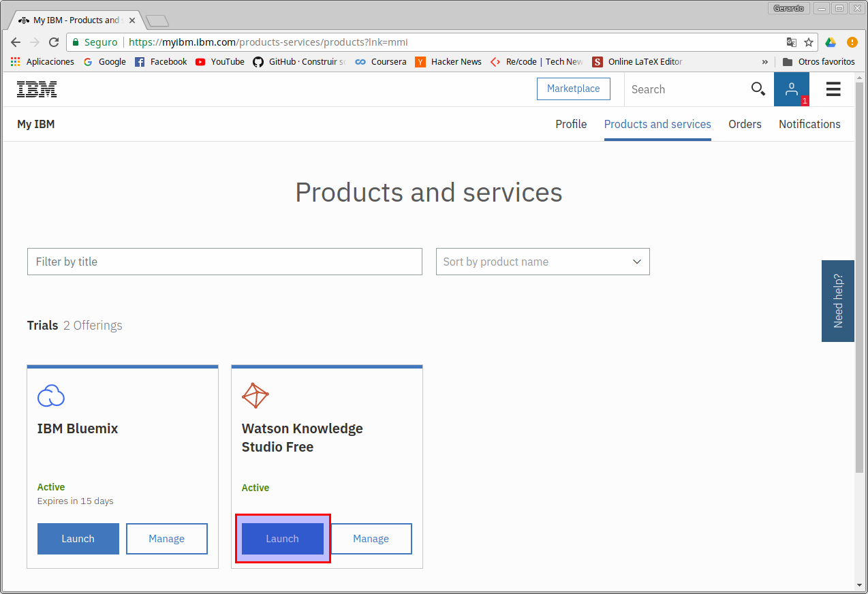Click the Seguro secure lock indicator
Screen dimensions: 868x594
pyautogui.click(x=95, y=42)
